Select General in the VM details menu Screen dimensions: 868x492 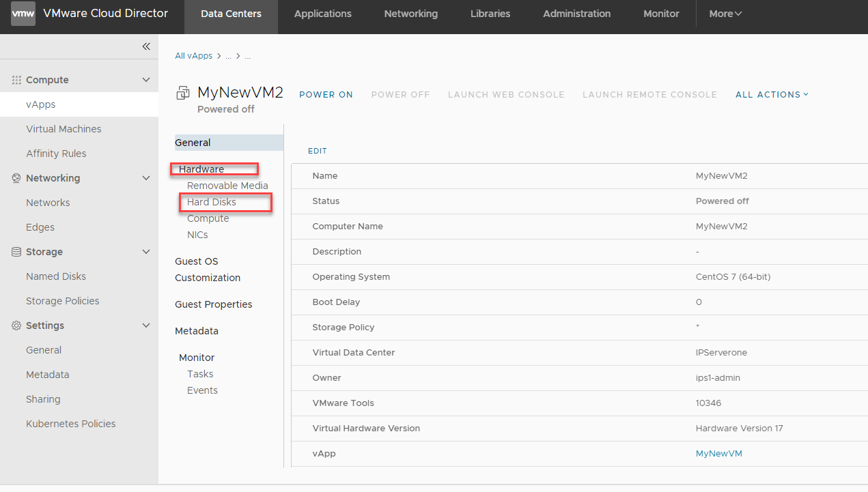pyautogui.click(x=229, y=143)
